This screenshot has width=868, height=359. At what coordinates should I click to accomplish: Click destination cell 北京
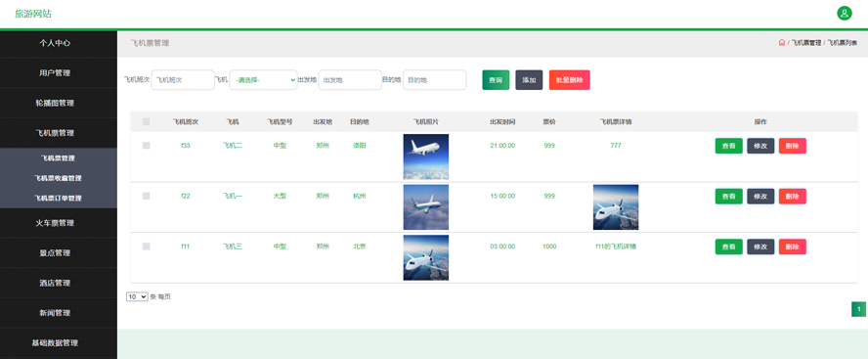pos(360,247)
